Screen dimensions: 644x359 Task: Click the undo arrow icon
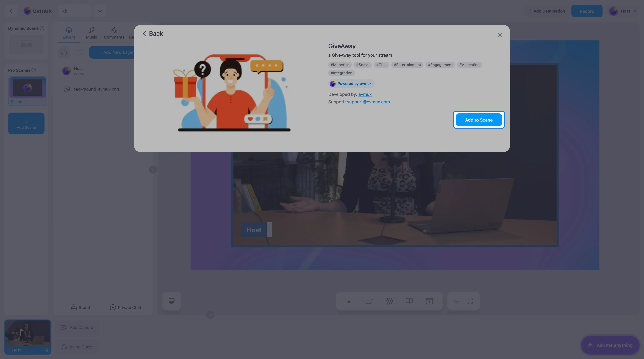(64, 52)
